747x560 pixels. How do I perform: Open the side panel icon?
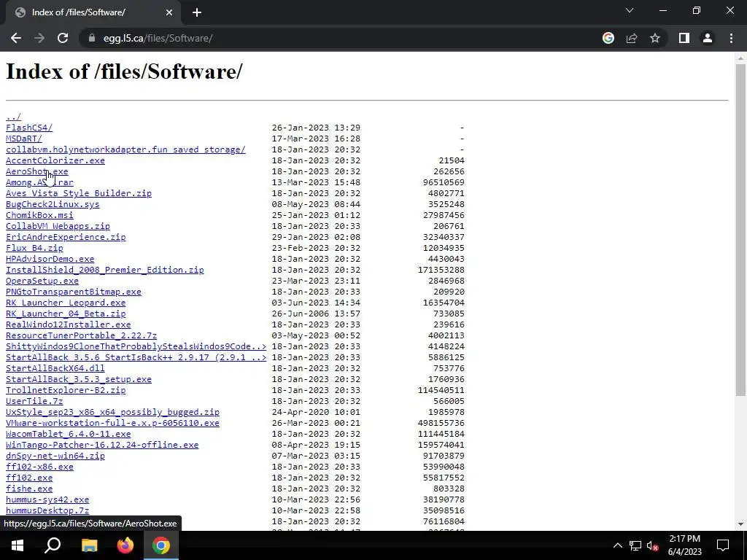point(684,38)
